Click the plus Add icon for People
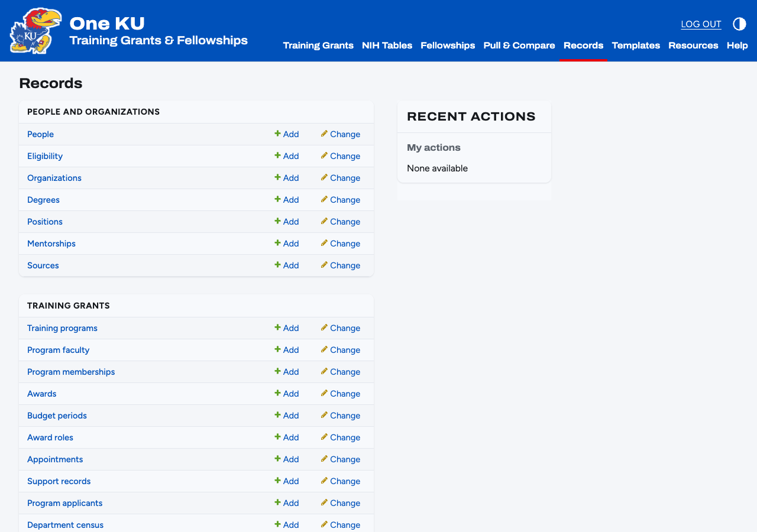The width and height of the screenshot is (757, 532). pyautogui.click(x=277, y=134)
